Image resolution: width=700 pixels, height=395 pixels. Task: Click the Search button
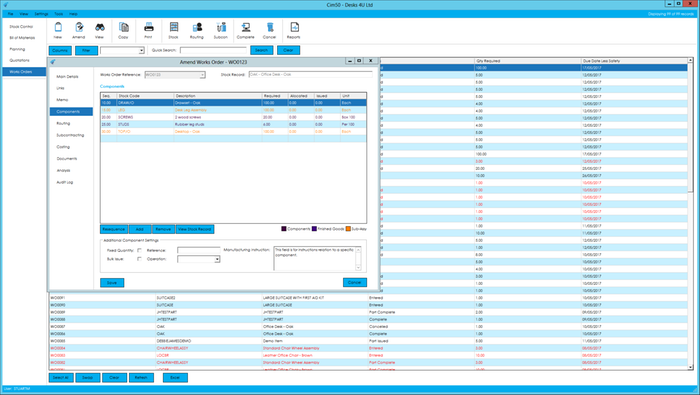click(x=262, y=50)
